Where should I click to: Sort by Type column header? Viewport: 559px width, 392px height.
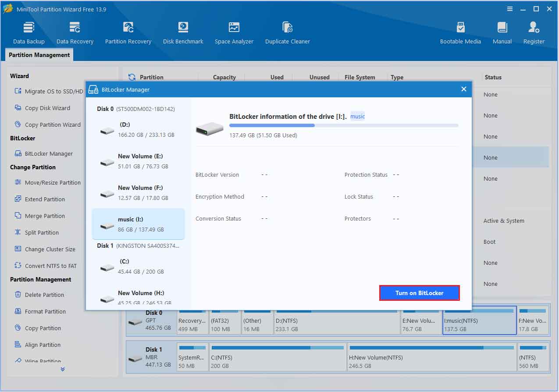[397, 77]
